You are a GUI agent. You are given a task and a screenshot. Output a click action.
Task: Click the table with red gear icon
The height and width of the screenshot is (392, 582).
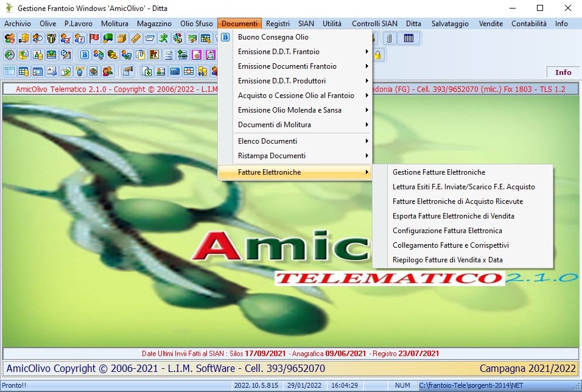pyautogui.click(x=189, y=71)
